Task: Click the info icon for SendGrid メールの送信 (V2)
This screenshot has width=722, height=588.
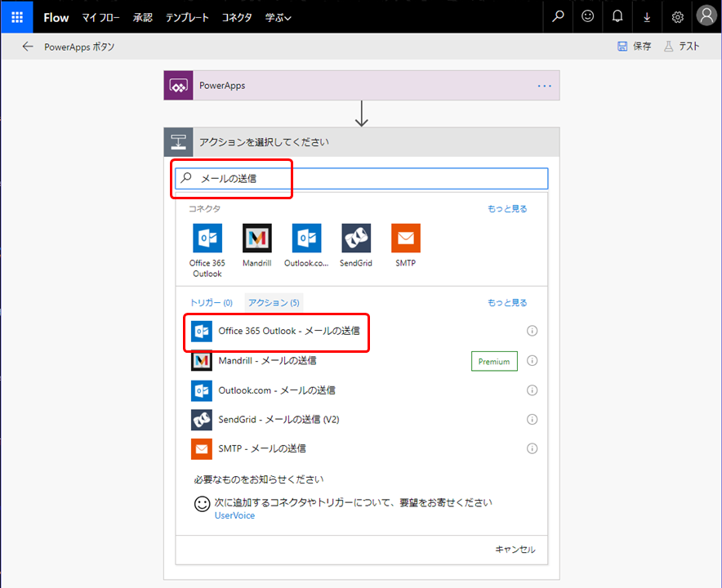Action: coord(532,419)
